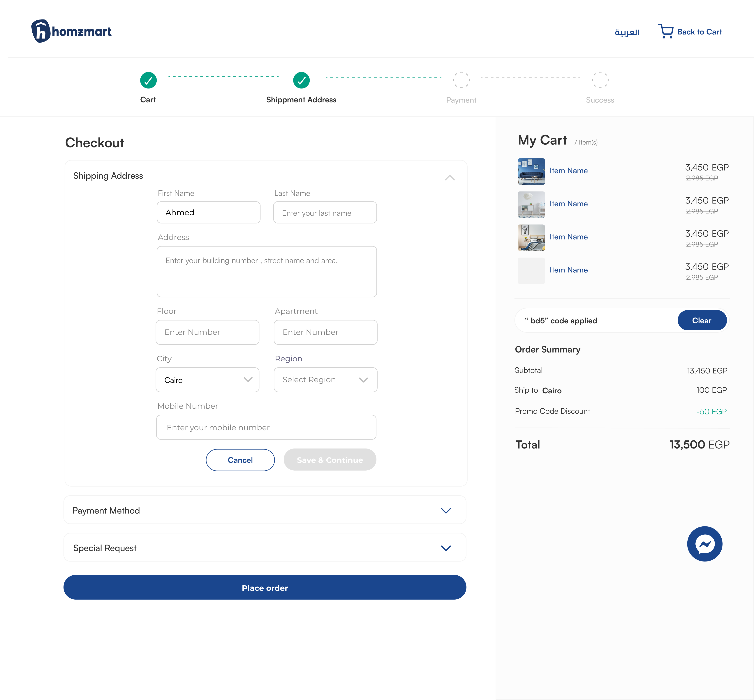The width and height of the screenshot is (754, 700).
Task: Click the Last Name field
Action: (325, 212)
